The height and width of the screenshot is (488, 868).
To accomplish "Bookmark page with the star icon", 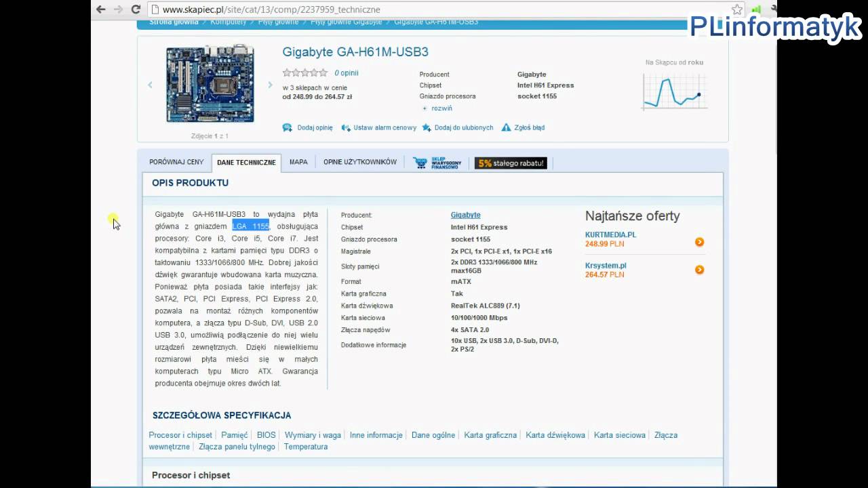I will click(737, 9).
